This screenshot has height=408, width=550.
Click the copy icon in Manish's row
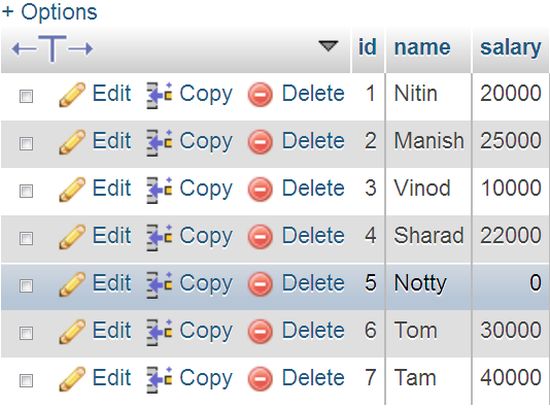pyautogui.click(x=159, y=143)
